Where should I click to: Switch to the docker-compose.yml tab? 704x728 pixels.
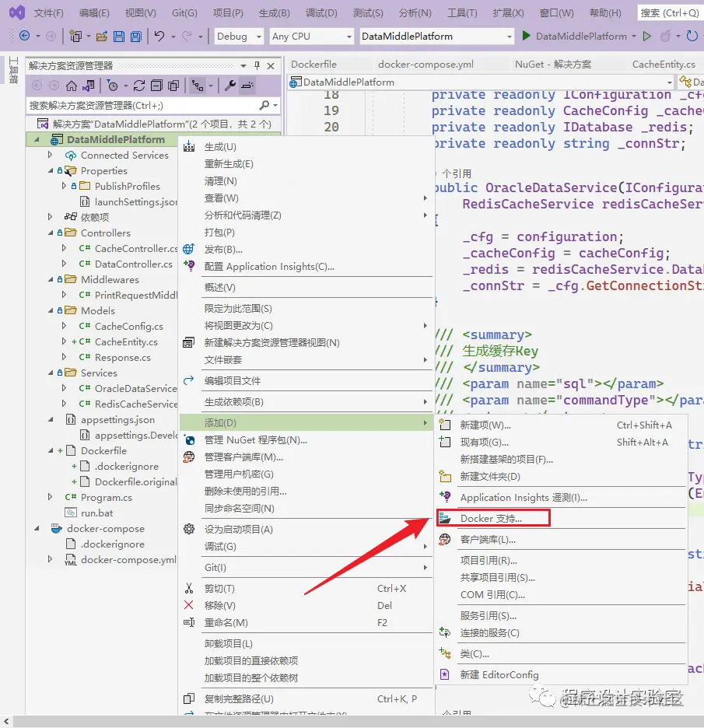pos(426,65)
